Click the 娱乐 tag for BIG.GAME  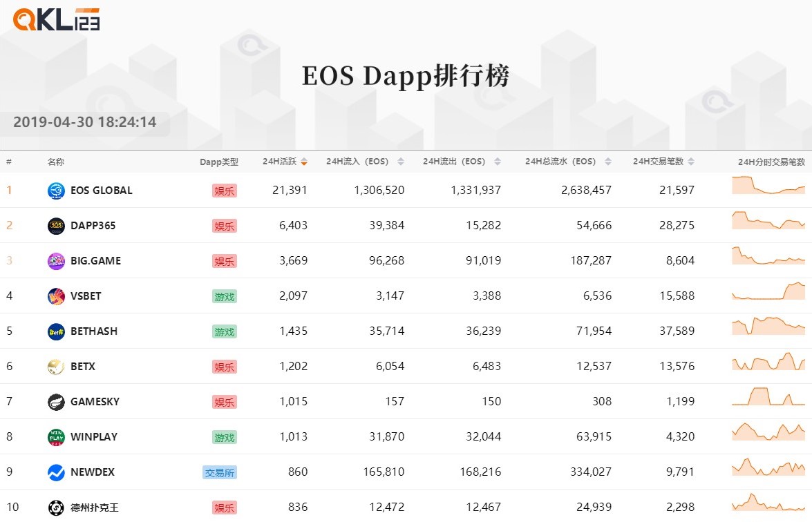pyautogui.click(x=224, y=261)
